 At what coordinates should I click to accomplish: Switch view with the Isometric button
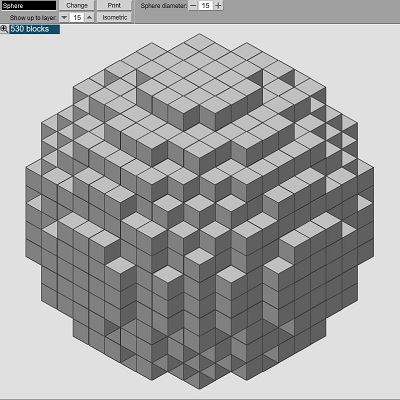[x=114, y=17]
